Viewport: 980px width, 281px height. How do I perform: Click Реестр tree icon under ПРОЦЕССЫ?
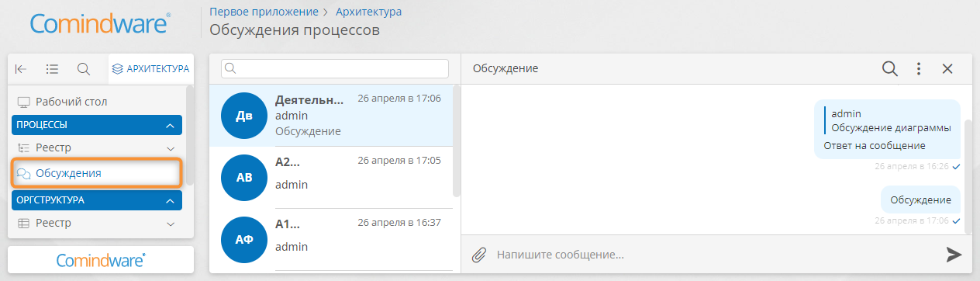pos(23,147)
